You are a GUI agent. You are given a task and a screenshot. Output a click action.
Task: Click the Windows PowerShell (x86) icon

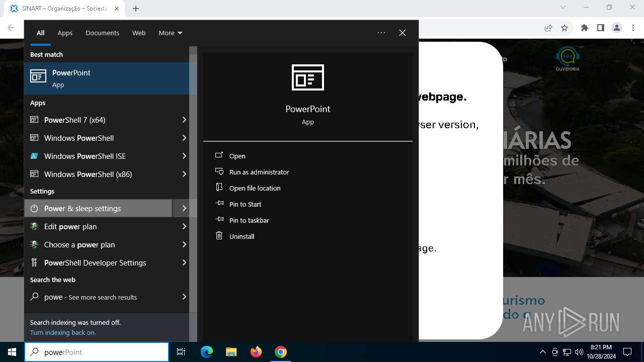tap(34, 174)
